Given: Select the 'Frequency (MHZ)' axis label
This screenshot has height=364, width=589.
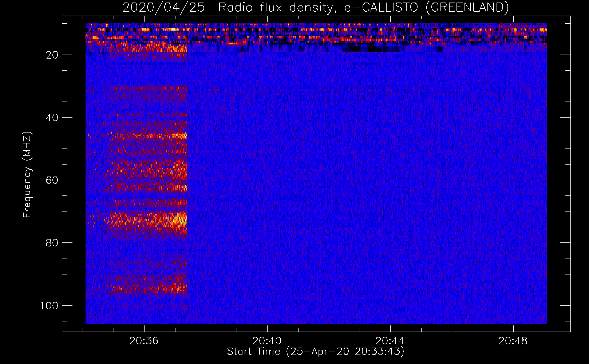Looking at the screenshot, I should point(27,174).
